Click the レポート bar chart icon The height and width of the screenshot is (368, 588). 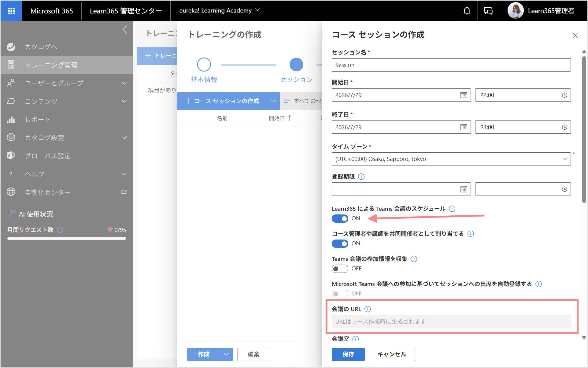(x=11, y=120)
